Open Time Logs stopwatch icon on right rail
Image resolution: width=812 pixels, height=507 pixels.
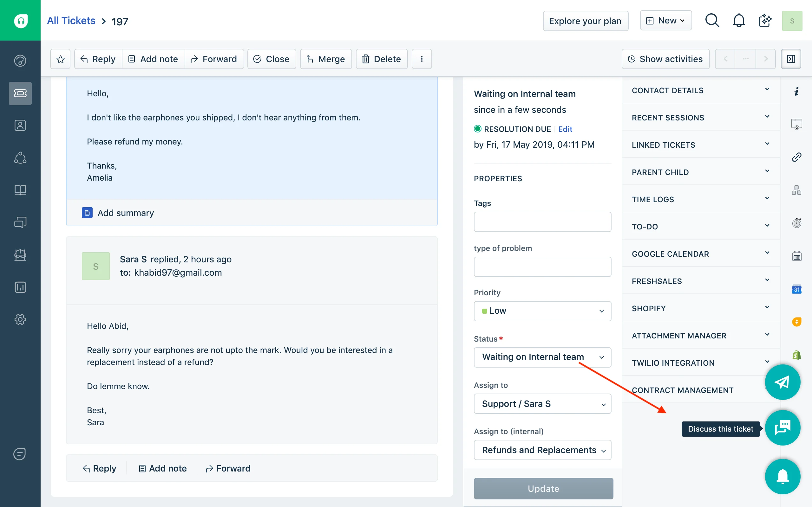pyautogui.click(x=796, y=223)
